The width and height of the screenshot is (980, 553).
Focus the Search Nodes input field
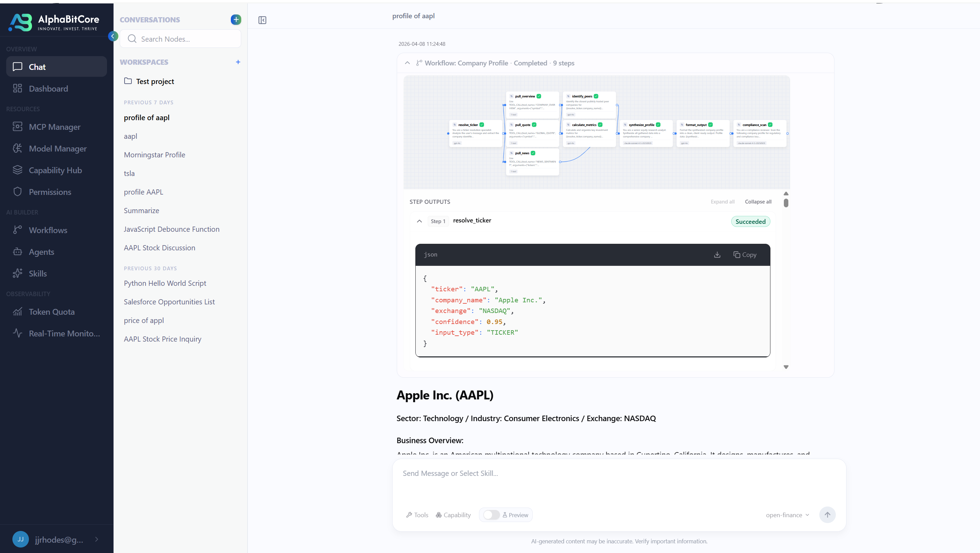(x=187, y=39)
